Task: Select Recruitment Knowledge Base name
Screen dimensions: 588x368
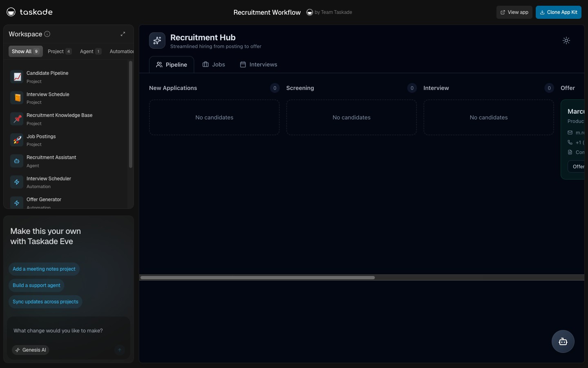Action: [x=60, y=115]
